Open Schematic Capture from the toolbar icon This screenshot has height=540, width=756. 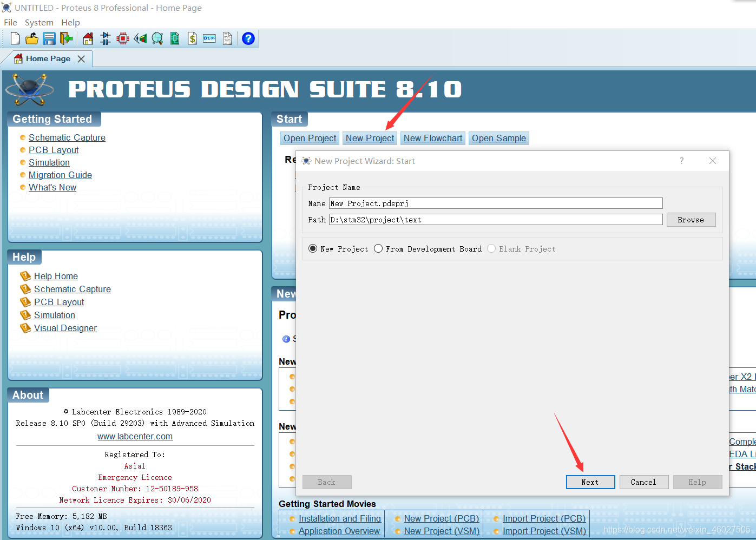[x=106, y=38]
